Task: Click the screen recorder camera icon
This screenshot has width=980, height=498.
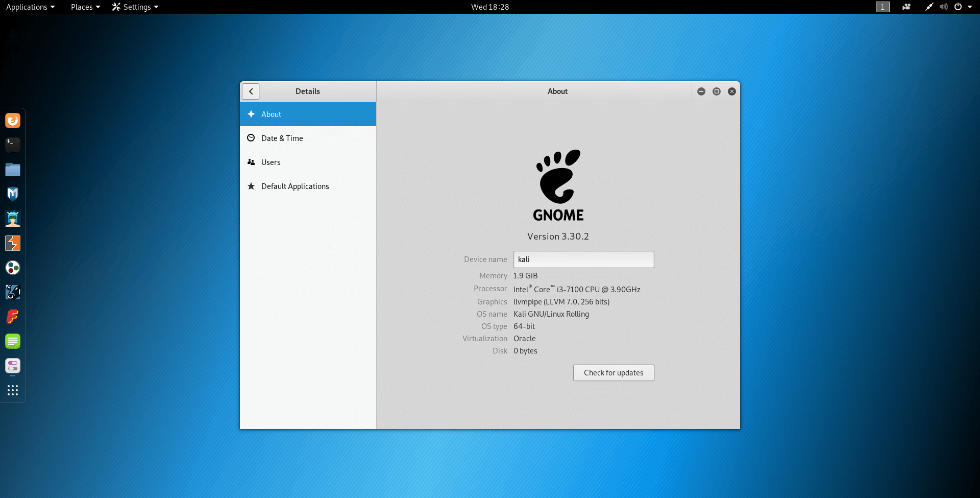Action: [906, 7]
